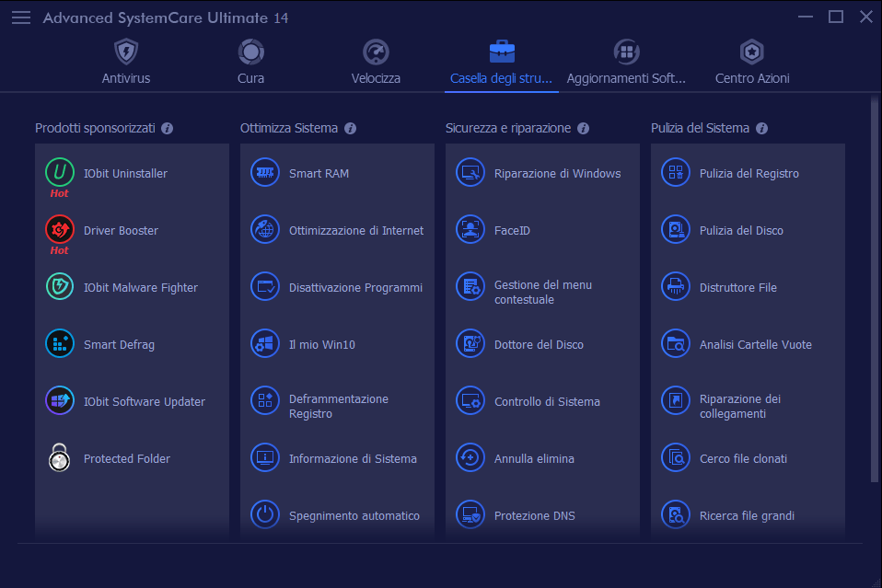The width and height of the screenshot is (882, 588).
Task: Click 'Ottimizzazione di Internet' text
Action: 356,230
